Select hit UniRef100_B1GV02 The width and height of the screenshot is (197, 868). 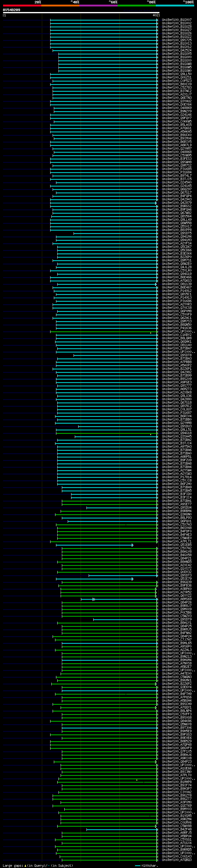click(x=177, y=23)
